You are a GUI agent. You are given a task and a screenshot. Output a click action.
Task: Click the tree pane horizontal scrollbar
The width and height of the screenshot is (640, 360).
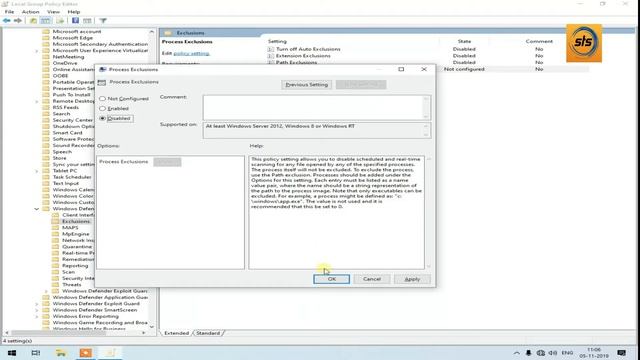coord(59,333)
